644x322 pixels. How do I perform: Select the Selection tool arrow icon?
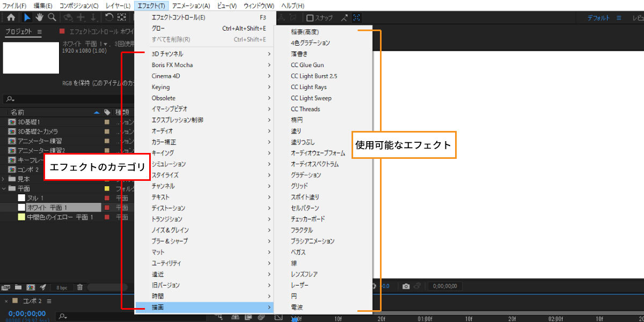26,17
